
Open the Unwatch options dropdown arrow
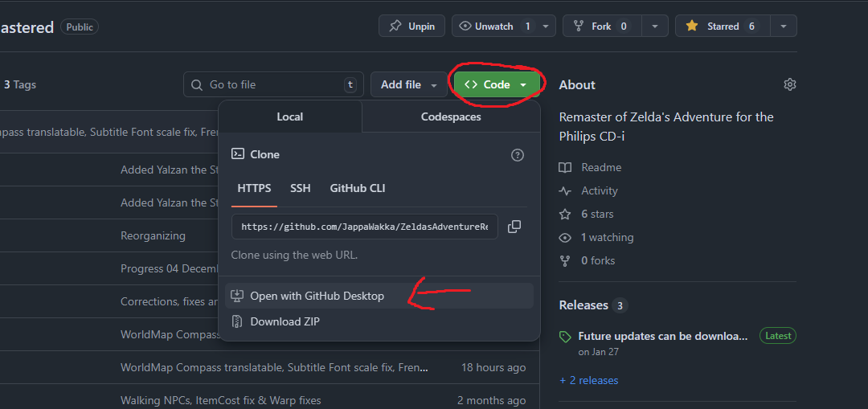coord(546,26)
